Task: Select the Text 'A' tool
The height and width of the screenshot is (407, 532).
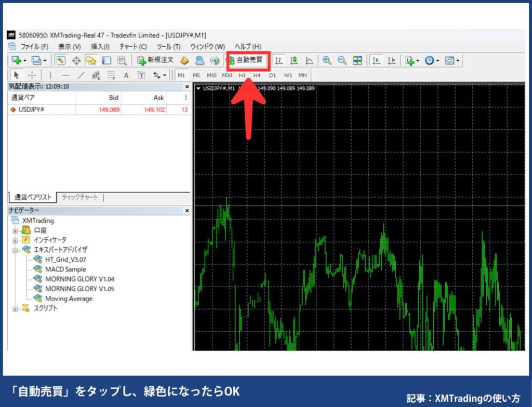Action: (x=126, y=75)
